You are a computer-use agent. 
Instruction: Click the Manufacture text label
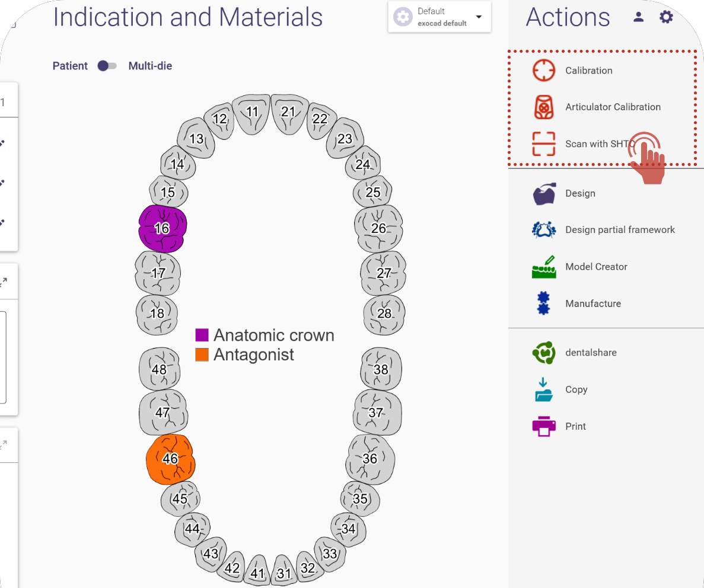[593, 303]
